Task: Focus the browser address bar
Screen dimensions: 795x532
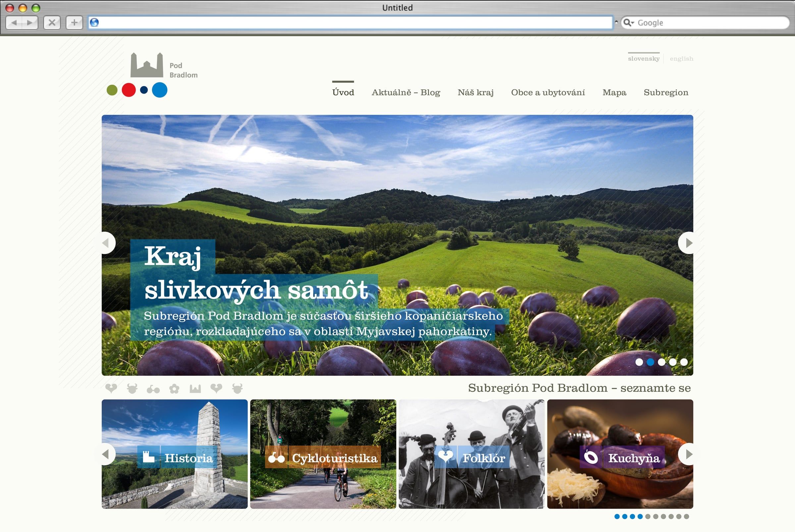Action: pyautogui.click(x=350, y=23)
